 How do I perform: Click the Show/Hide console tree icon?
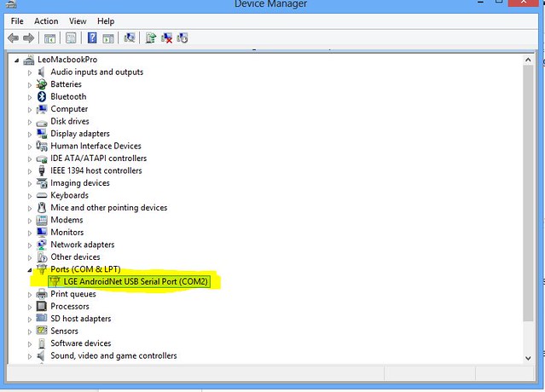tap(50, 37)
